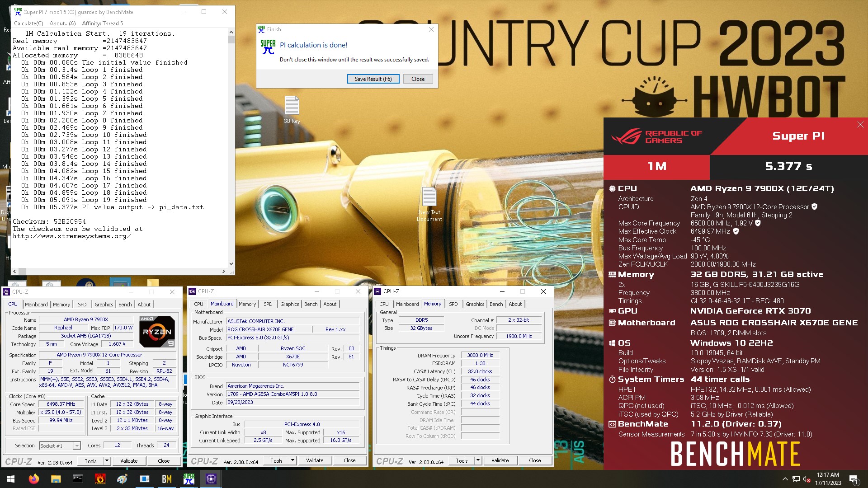Click the code icon beside BenchMate version heading
Viewport: 868px width, 488px height.
coord(612,424)
